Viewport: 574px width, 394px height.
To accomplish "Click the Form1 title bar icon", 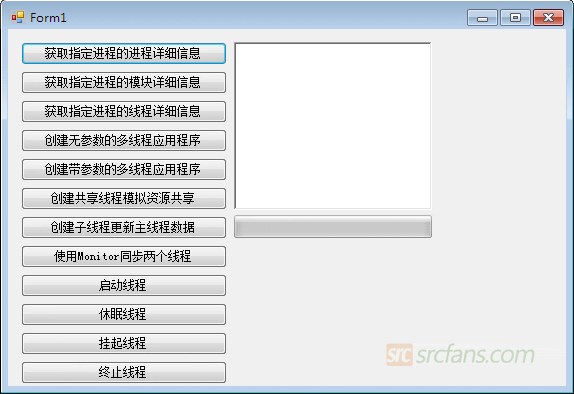I will point(18,17).
